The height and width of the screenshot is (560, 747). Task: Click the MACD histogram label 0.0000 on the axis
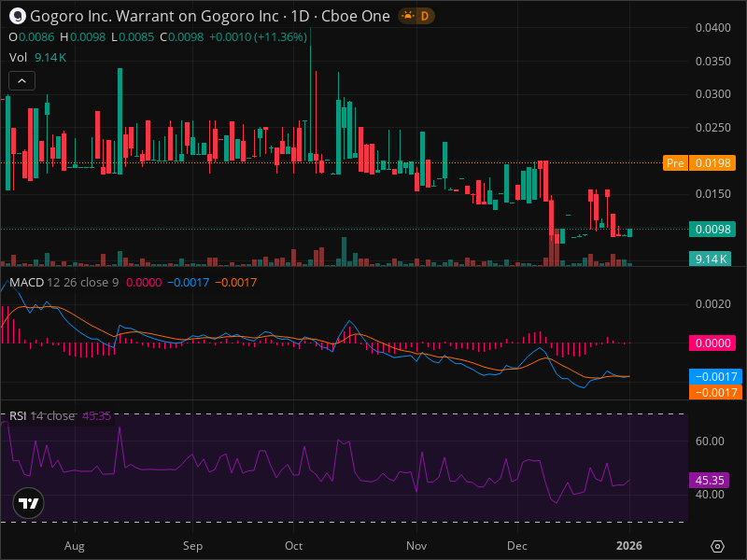coord(712,343)
